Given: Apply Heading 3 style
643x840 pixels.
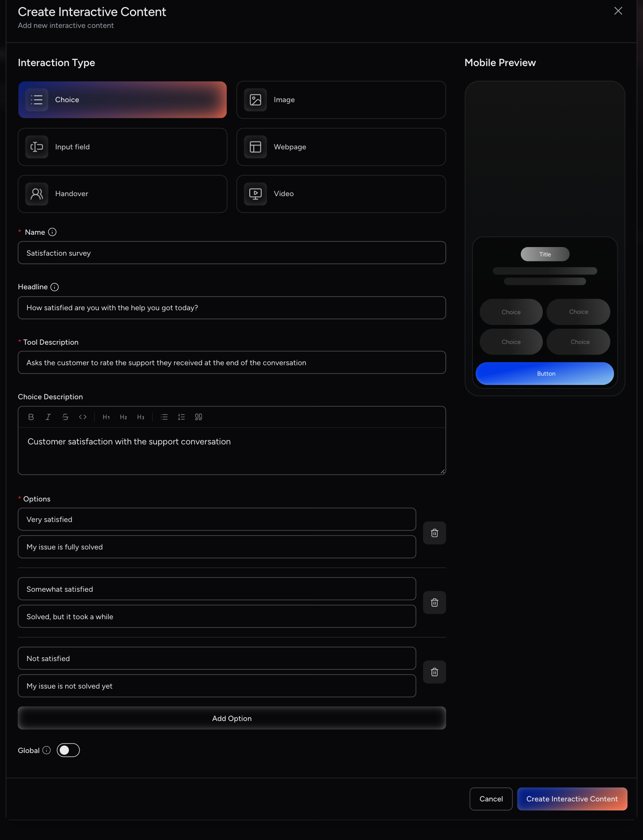Looking at the screenshot, I should coord(141,417).
